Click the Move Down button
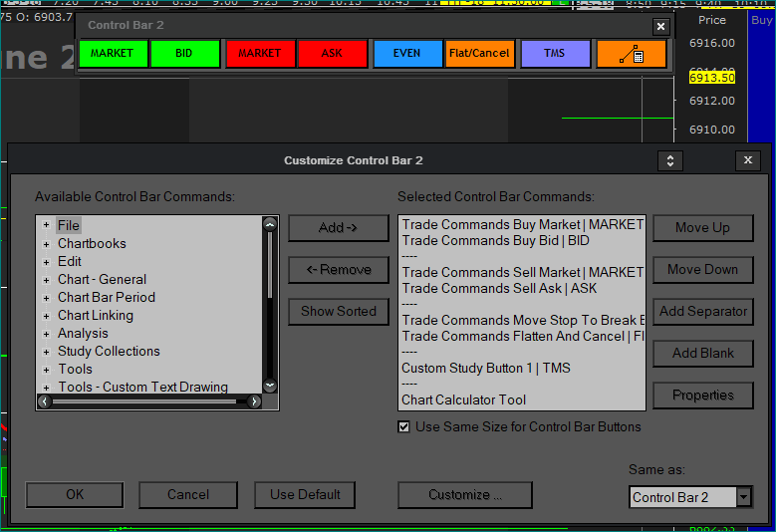The width and height of the screenshot is (776, 532). tap(702, 270)
